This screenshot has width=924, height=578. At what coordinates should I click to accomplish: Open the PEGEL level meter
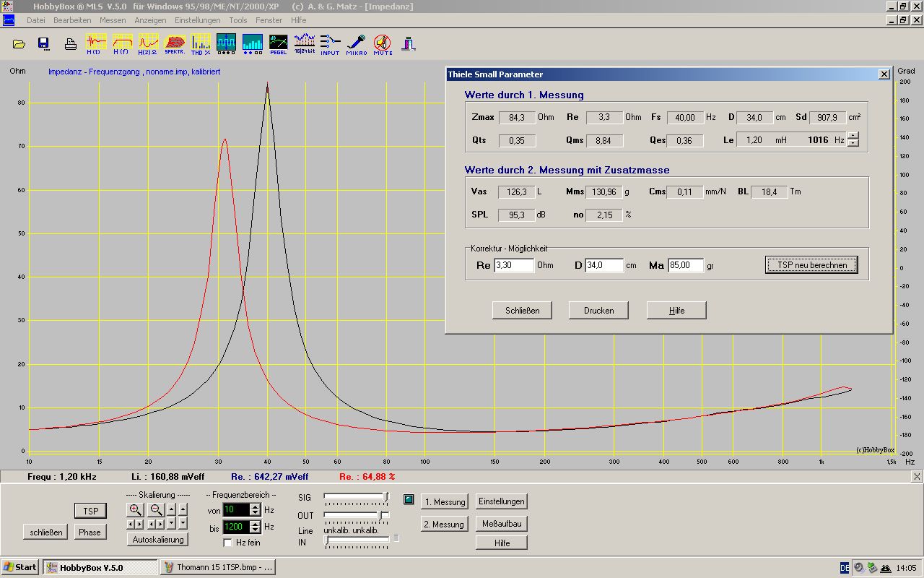coord(278,43)
